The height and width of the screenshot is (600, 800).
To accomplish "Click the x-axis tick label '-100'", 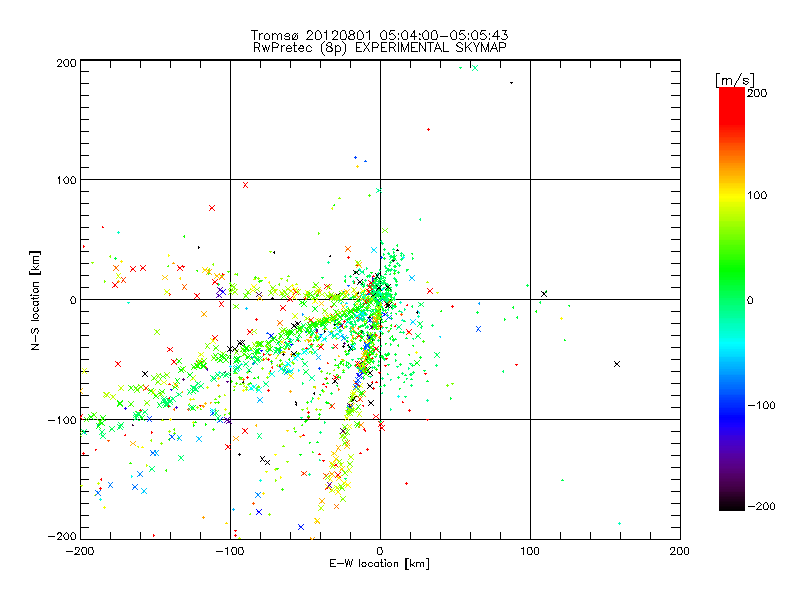I will 230,551.
